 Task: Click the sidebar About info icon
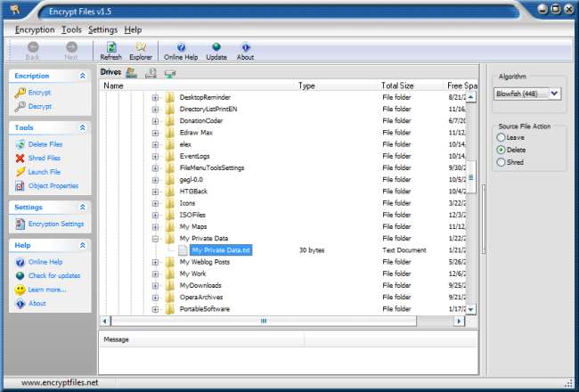coord(20,303)
